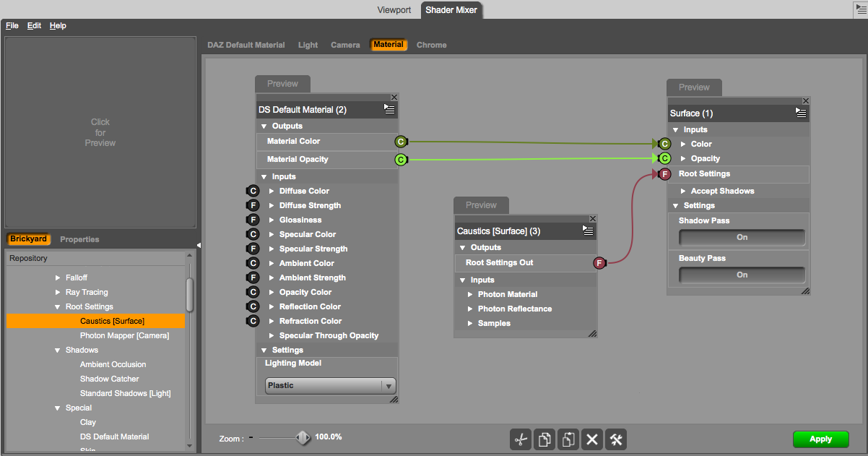Open the tools (wrench) icon in bottom toolbar
This screenshot has width=868, height=456.
pyautogui.click(x=616, y=439)
